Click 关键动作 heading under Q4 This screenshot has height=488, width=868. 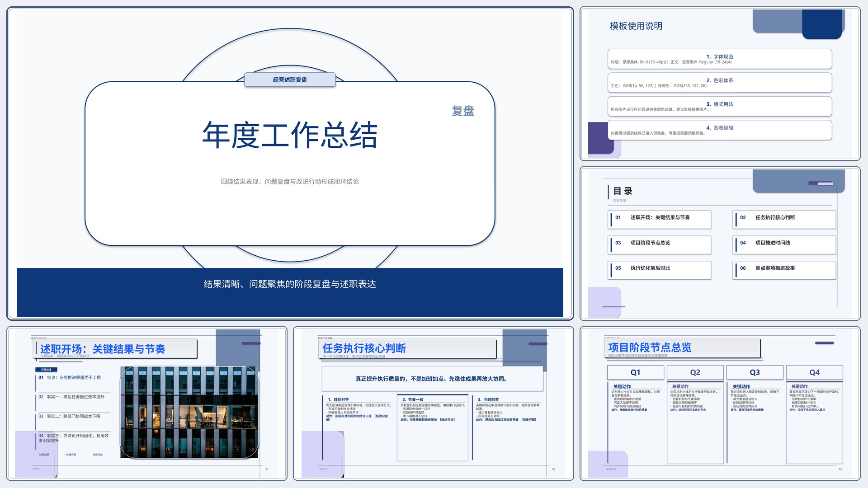(x=800, y=387)
